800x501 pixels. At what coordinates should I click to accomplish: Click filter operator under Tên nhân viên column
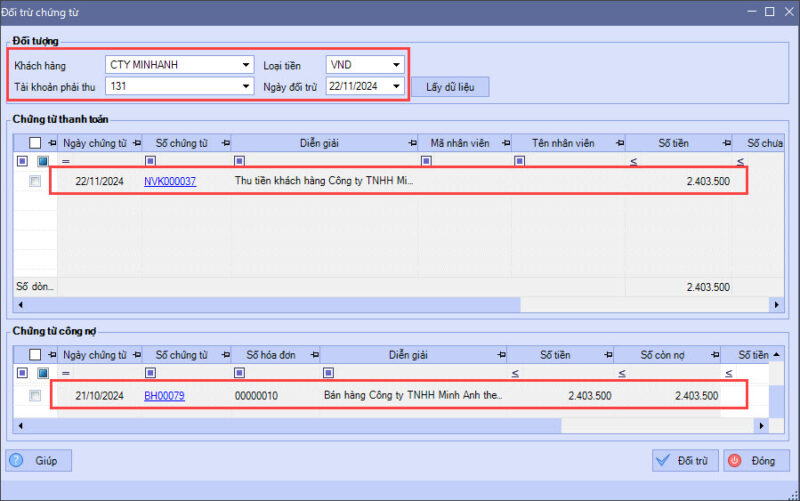point(518,161)
